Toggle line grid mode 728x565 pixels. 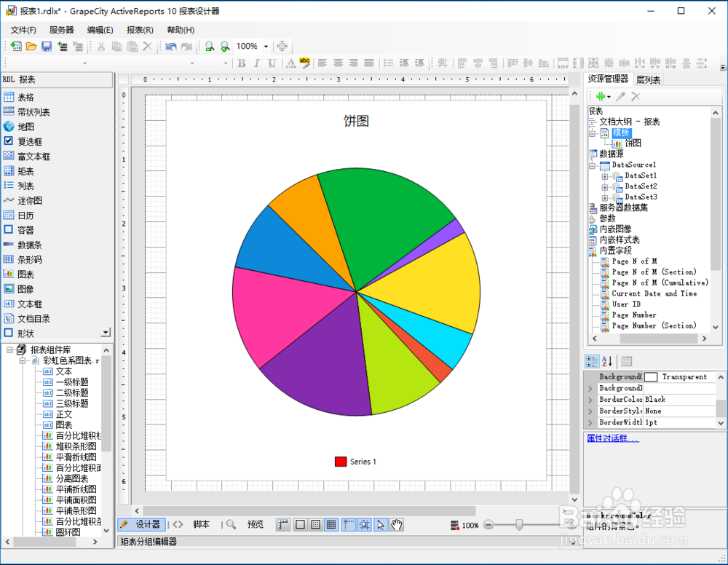click(x=331, y=525)
